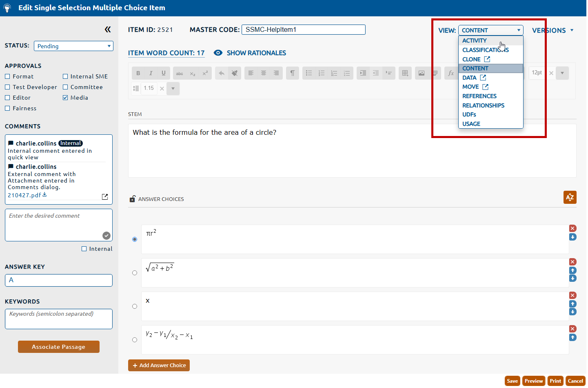Open the line spacing 1.15 dropdown arrow
The width and height of the screenshot is (588, 388).
click(173, 89)
